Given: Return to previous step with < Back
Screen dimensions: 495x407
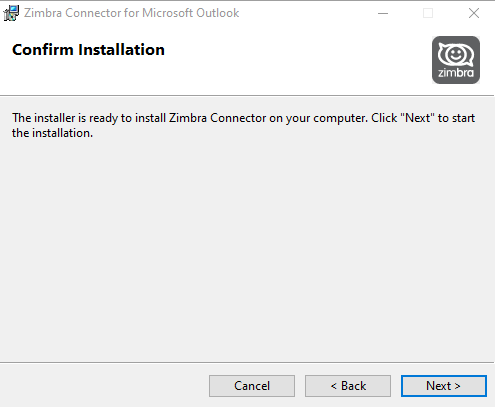Looking at the screenshot, I should (348, 386).
